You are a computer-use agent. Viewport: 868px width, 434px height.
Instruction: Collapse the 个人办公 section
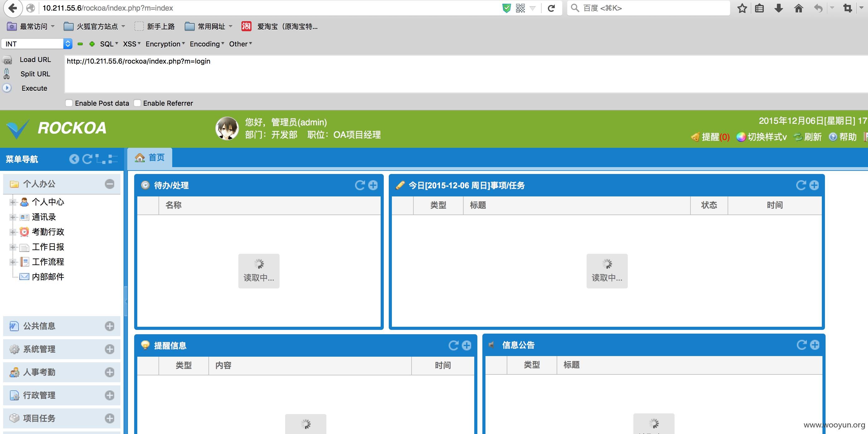click(110, 184)
